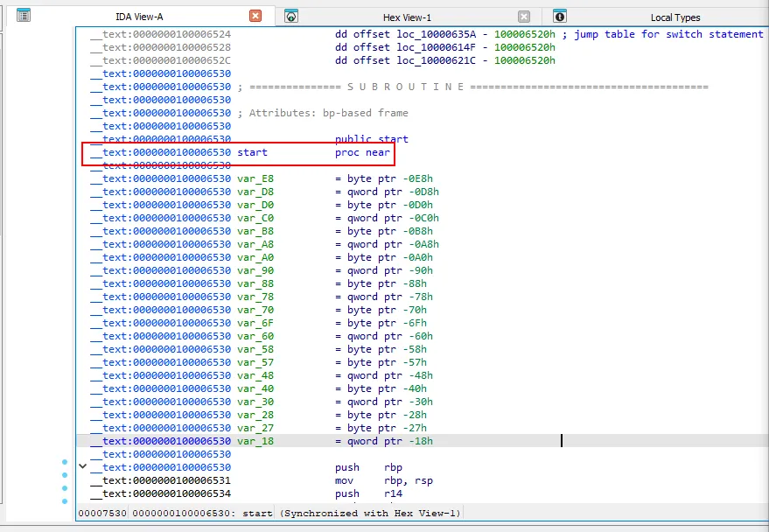Open the Local Types tab
769x532 pixels.
click(675, 17)
